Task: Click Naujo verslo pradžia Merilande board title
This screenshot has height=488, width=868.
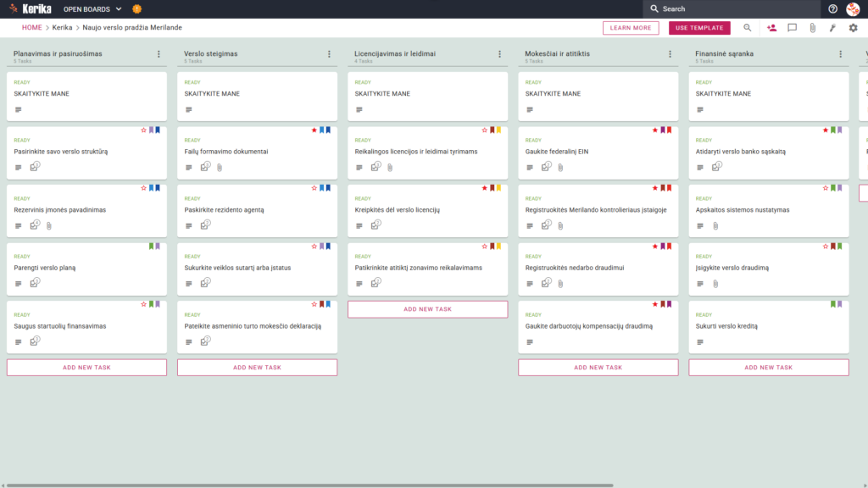Action: [x=132, y=28]
